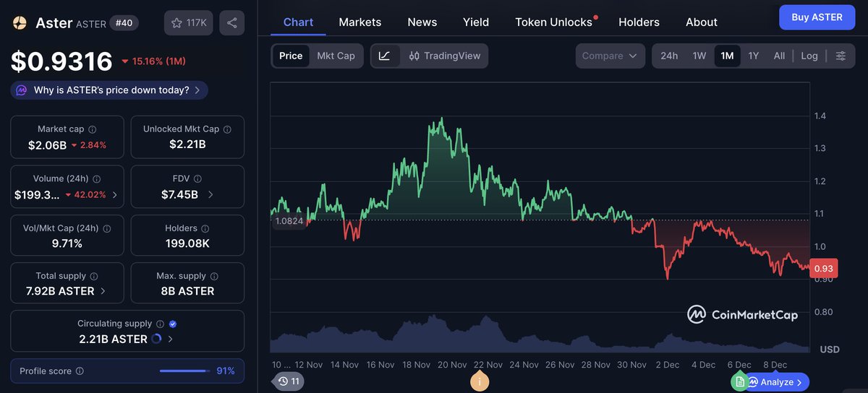Click the $2.21B unlocked market cap value
The image size is (868, 393).
(x=187, y=144)
